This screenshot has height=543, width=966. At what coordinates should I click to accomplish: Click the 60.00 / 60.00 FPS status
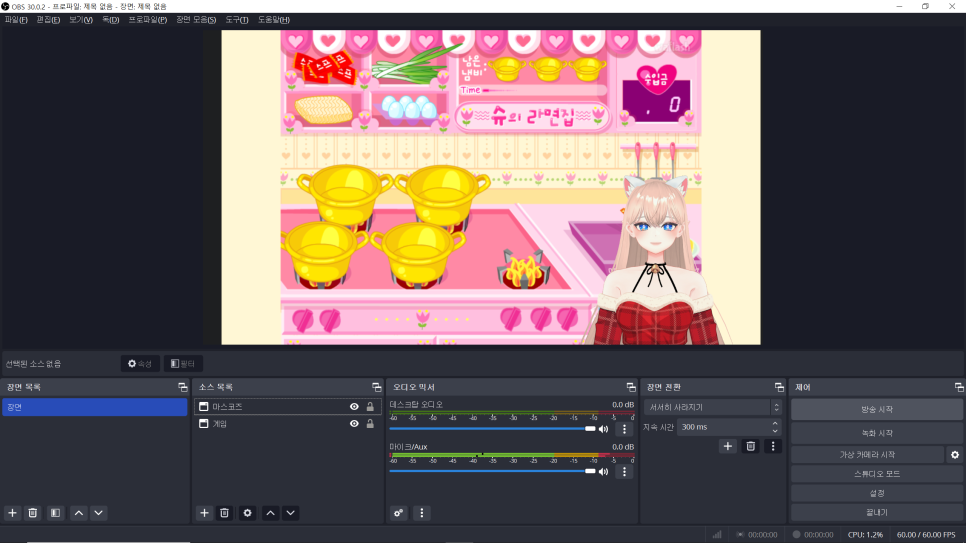[926, 535]
